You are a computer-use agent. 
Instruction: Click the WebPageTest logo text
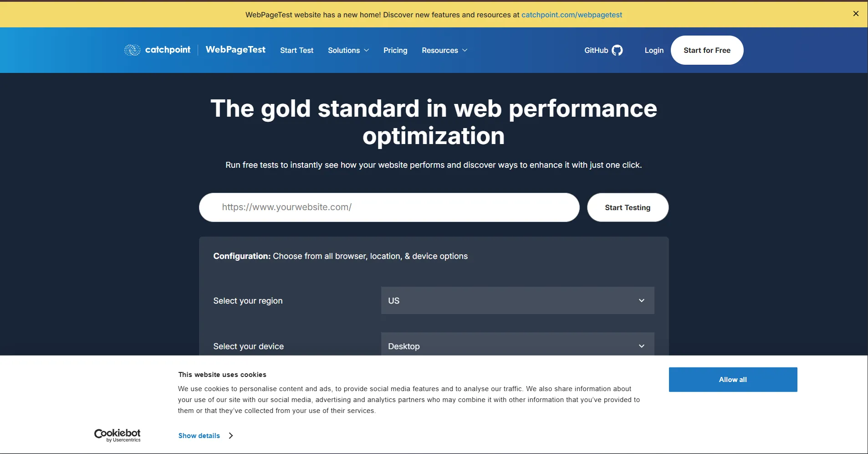click(x=235, y=50)
